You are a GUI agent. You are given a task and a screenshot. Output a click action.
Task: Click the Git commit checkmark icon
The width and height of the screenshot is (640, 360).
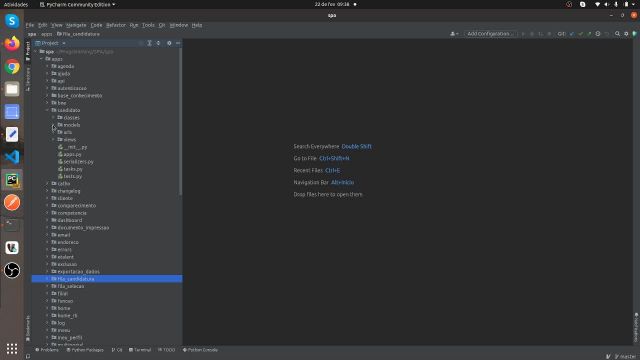point(580,34)
